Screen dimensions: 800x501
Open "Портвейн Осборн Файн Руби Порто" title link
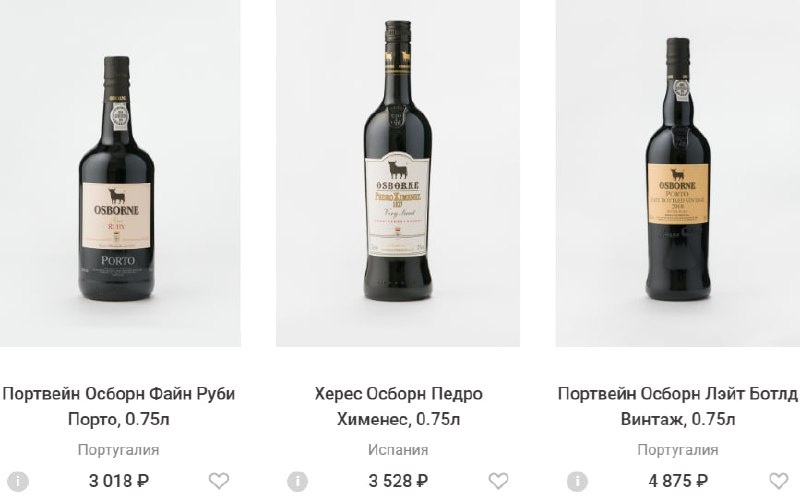coord(119,406)
